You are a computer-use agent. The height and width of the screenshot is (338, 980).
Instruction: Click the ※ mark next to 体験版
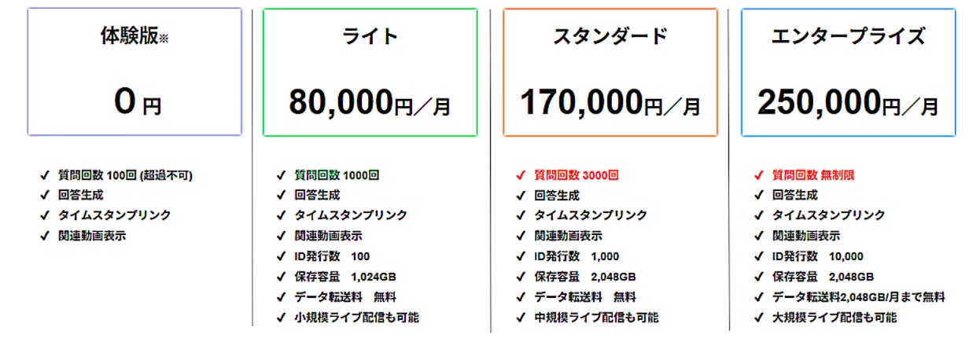164,39
